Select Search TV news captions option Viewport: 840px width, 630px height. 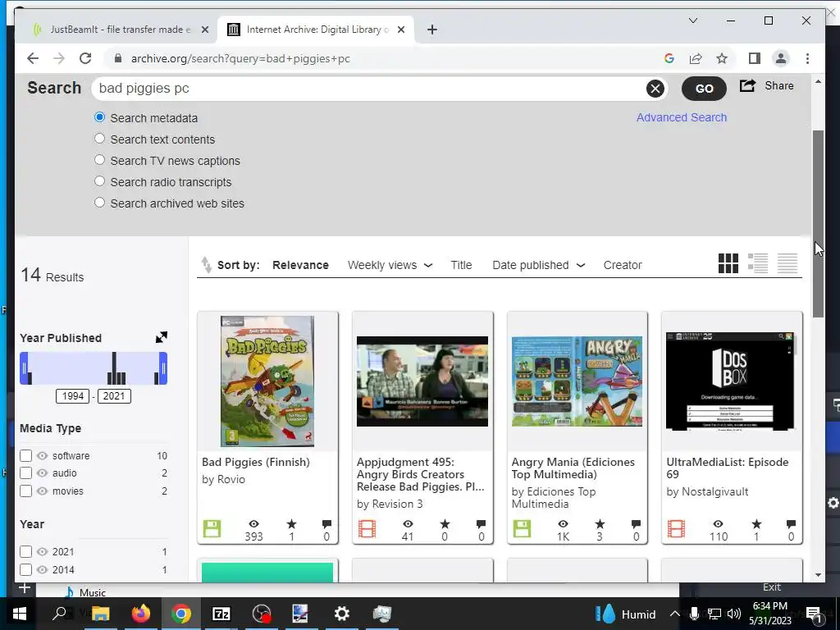point(99,160)
